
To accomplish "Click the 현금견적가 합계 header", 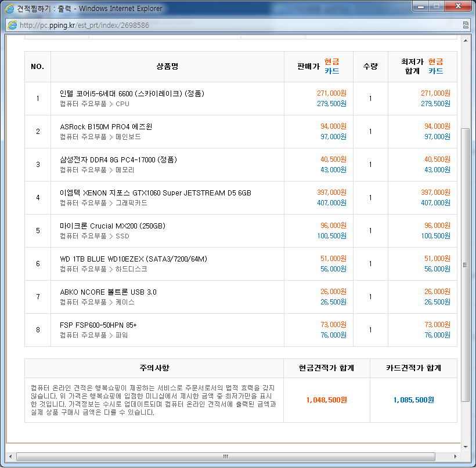I will (326, 368).
